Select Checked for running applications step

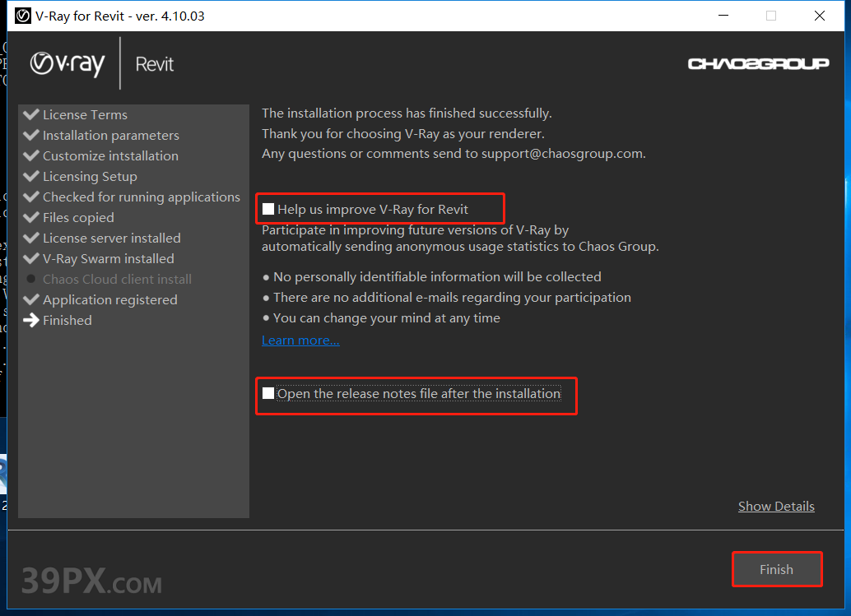click(x=141, y=197)
